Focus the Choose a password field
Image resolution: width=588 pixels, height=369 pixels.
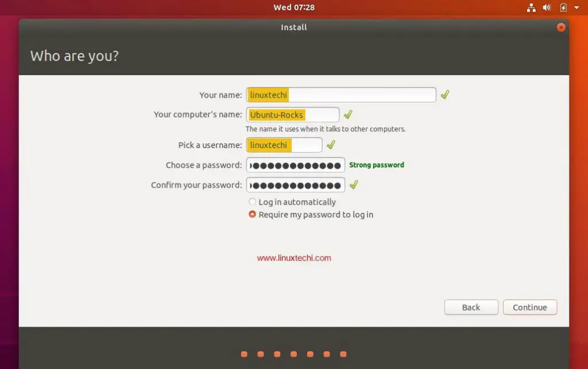pyautogui.click(x=296, y=165)
